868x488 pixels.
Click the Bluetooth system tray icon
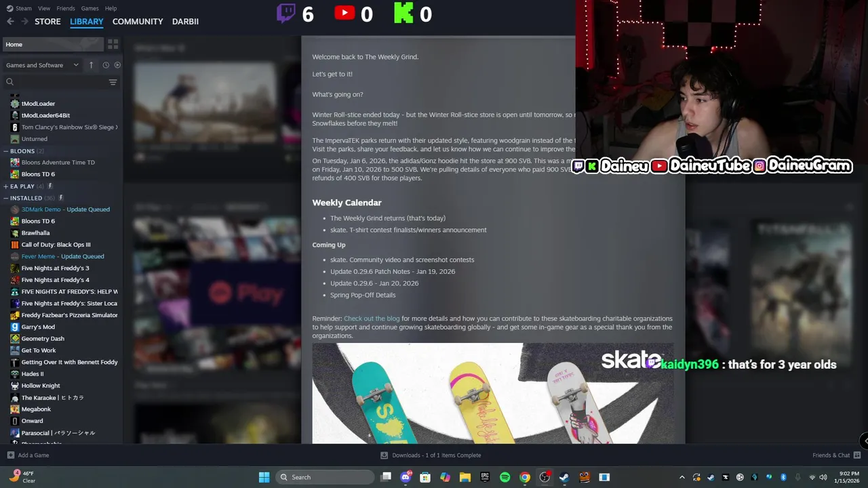coord(783,477)
